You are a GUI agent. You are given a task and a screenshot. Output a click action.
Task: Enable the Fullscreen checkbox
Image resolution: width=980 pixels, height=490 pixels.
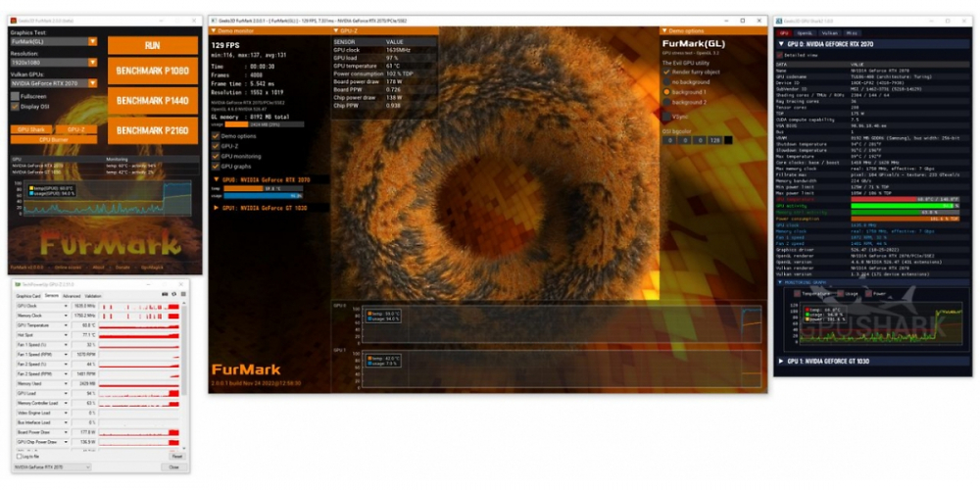point(15,97)
